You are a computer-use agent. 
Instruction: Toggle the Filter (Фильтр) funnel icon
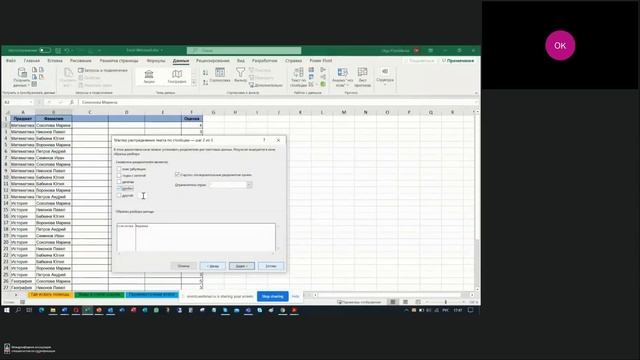point(240,75)
